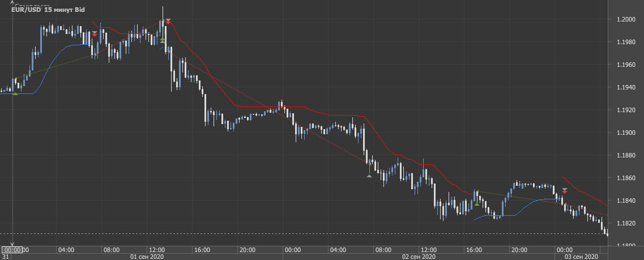Click the 12:00 time label of 01 сен 2020
This screenshot has width=644, height=260.
click(157, 249)
